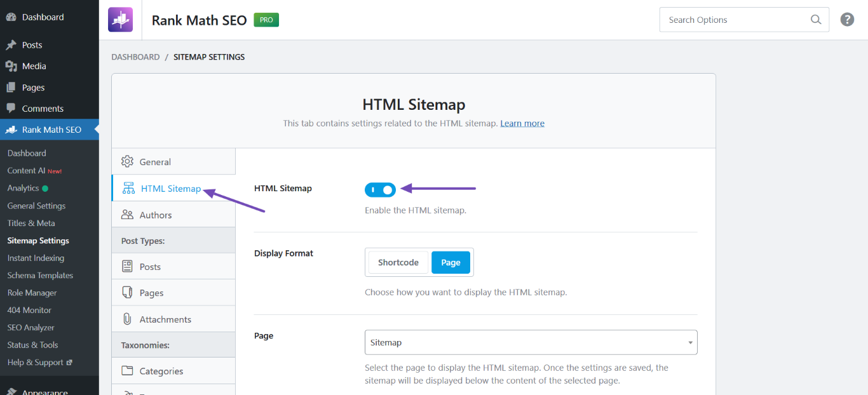This screenshot has width=868, height=395.
Task: Open General Settings submenu item
Action: [x=36, y=206]
